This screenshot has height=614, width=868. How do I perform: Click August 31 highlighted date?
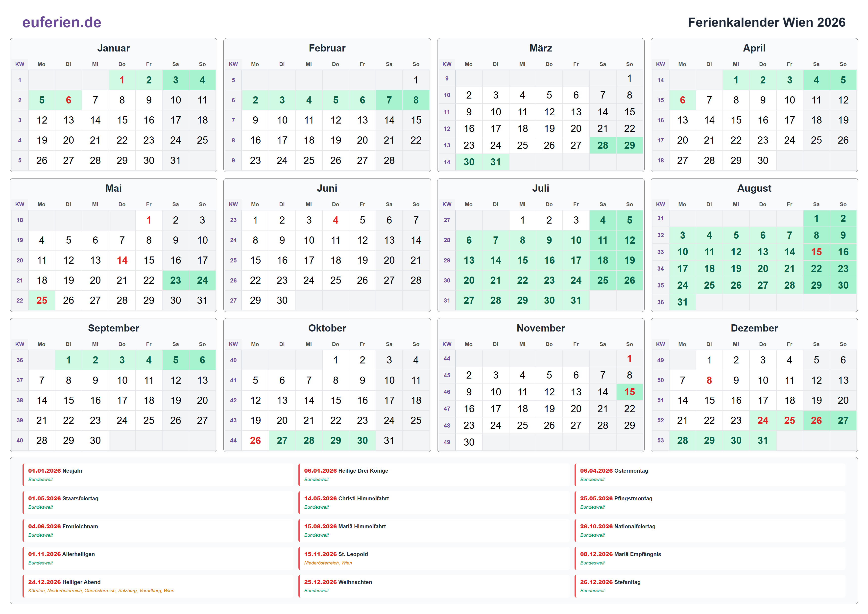pos(682,302)
